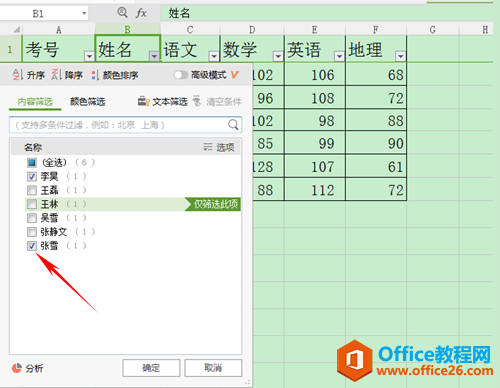Image resolution: width=500 pixels, height=388 pixels.
Task: Select column C header
Action: (190, 30)
